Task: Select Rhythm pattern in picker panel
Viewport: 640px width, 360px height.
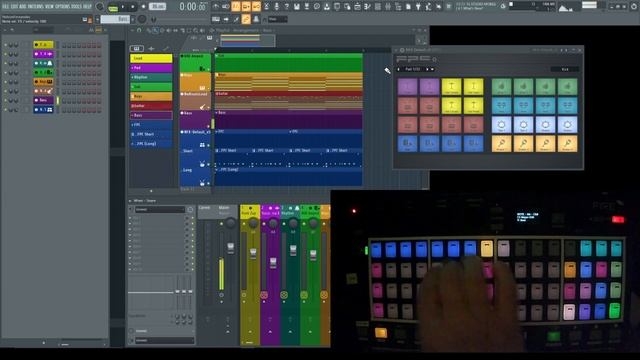Action: 151,77
